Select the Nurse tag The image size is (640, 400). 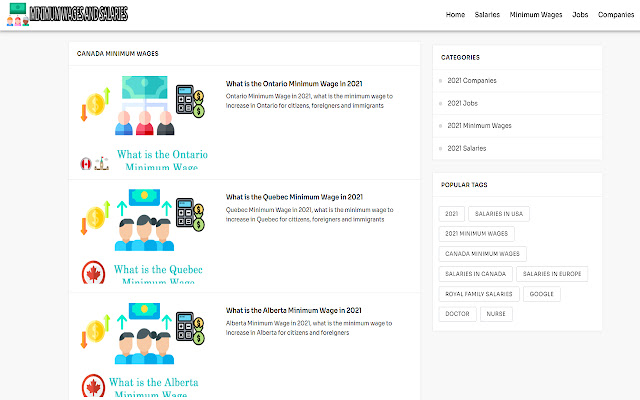(496, 314)
